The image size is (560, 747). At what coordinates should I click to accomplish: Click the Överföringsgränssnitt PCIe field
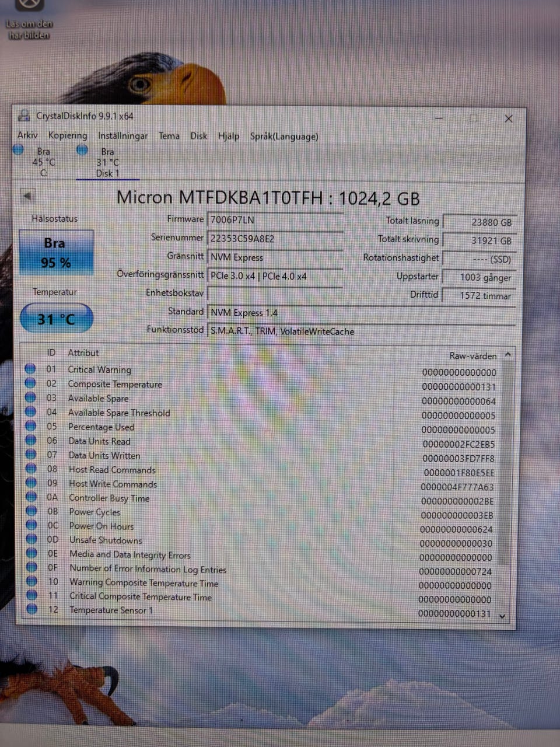pyautogui.click(x=275, y=276)
